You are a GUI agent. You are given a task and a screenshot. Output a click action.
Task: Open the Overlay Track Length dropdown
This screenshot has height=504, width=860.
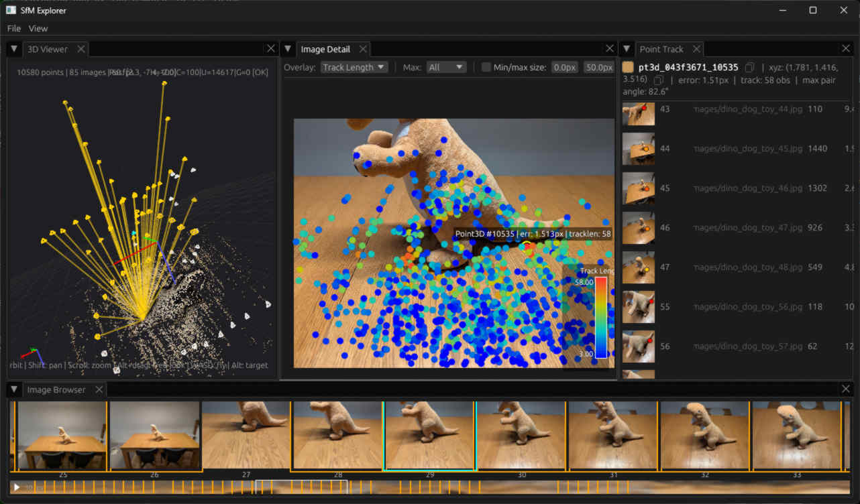click(x=354, y=67)
